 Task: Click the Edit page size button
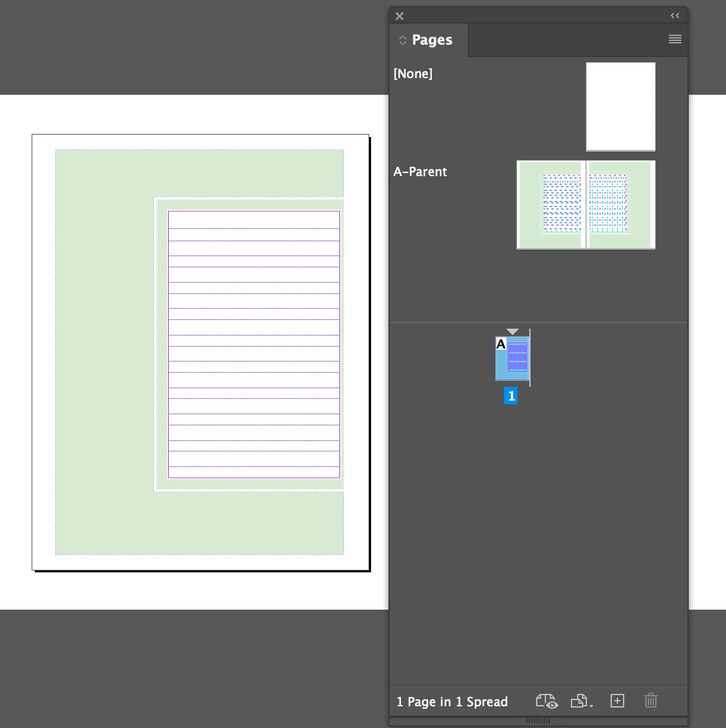(x=581, y=701)
